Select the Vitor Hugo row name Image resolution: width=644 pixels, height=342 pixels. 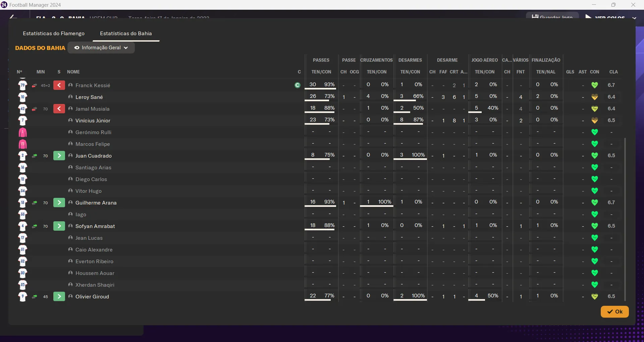coord(89,191)
